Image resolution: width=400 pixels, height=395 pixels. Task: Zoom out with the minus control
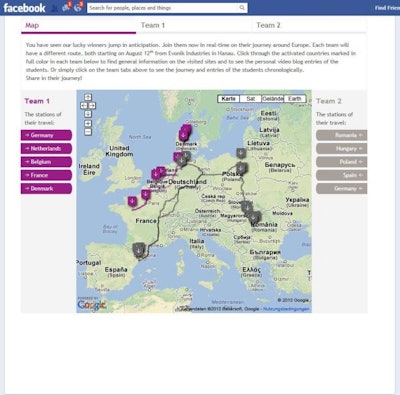(88, 132)
